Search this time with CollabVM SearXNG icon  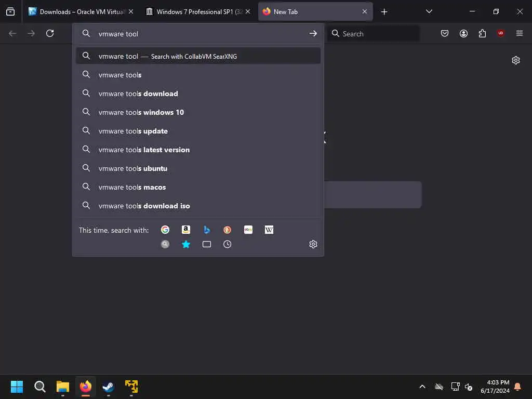tap(165, 244)
